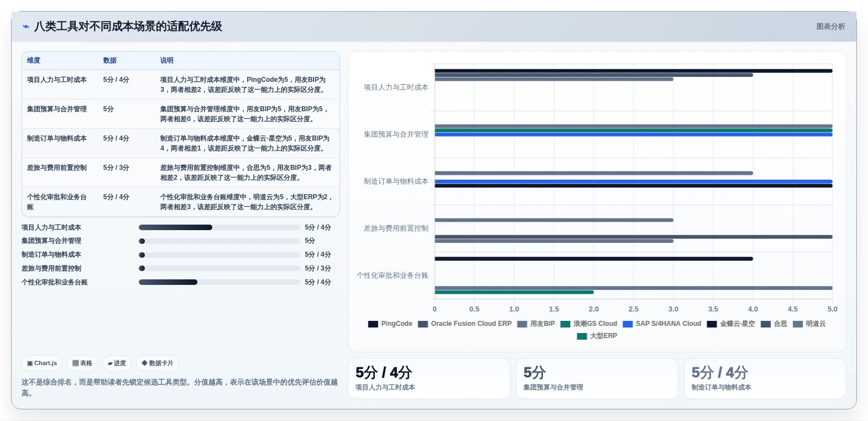
Task: Select the 项目人力与工时成本 table row label
Action: (x=57, y=80)
